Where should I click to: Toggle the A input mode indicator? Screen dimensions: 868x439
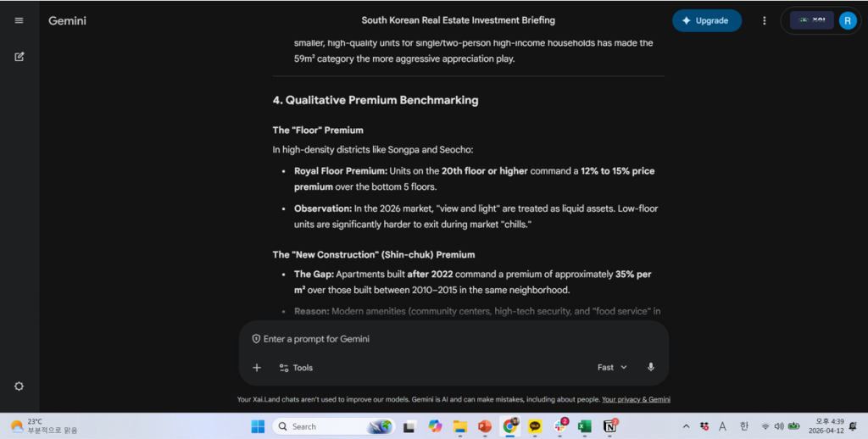pos(723,426)
